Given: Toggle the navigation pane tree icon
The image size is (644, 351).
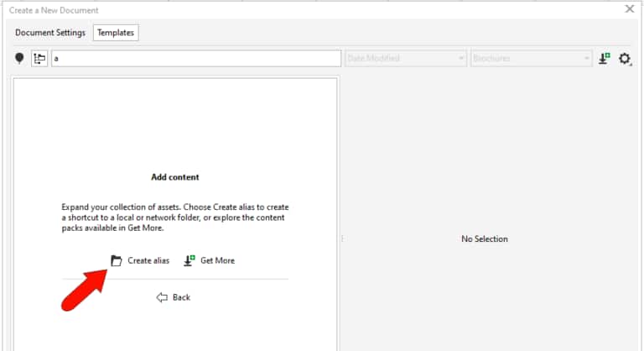Looking at the screenshot, I should click(39, 59).
